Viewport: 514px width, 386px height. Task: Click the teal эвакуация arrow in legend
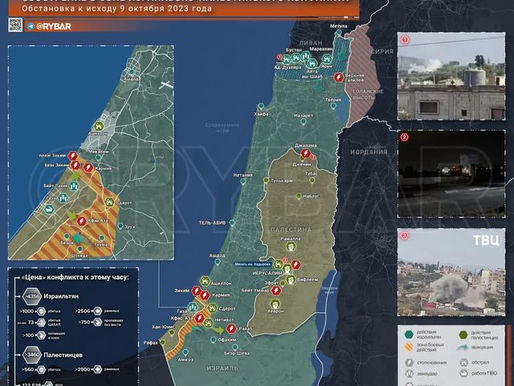[x=463, y=347]
